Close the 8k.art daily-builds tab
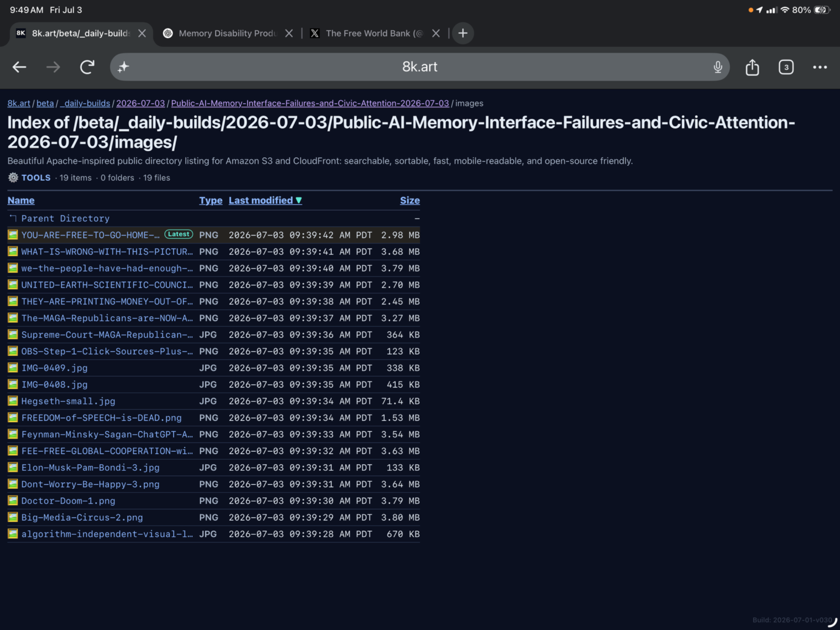840x630 pixels. pyautogui.click(x=142, y=33)
